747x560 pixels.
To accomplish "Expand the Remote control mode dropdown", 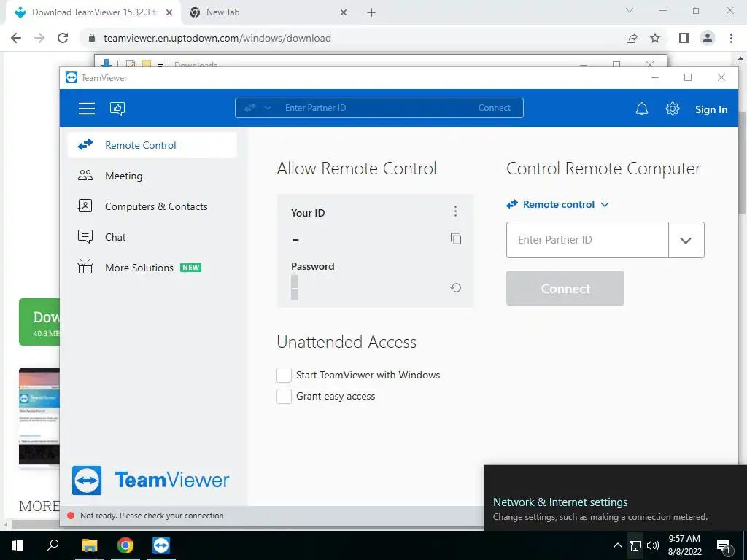I will tap(558, 204).
